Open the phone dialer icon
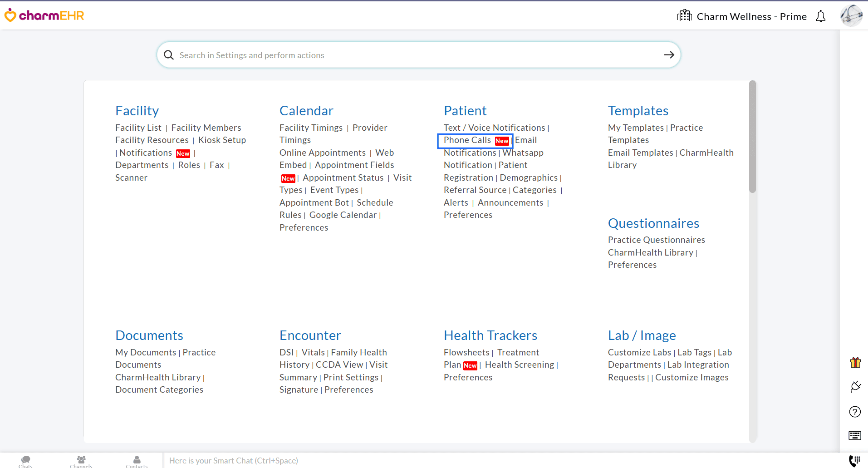The image size is (868, 468). (x=854, y=461)
